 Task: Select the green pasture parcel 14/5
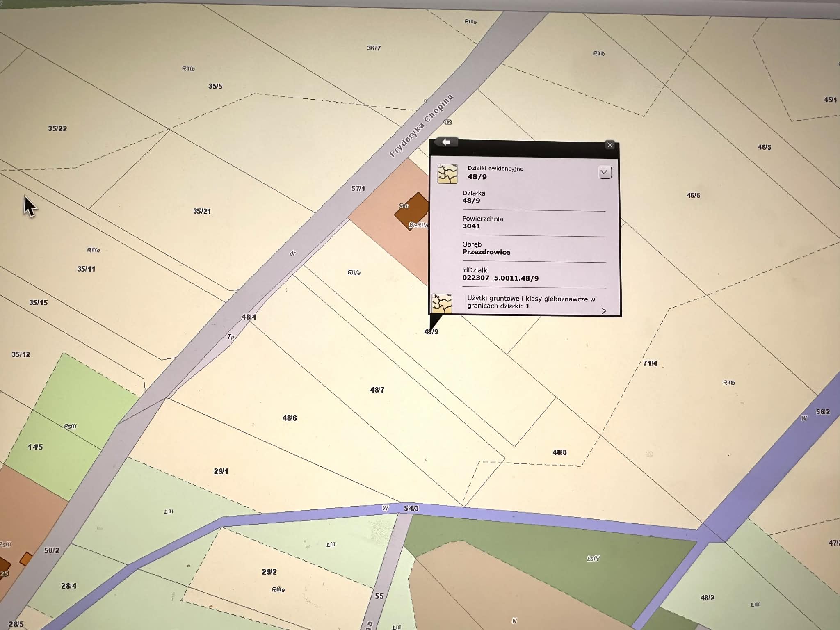(35, 447)
